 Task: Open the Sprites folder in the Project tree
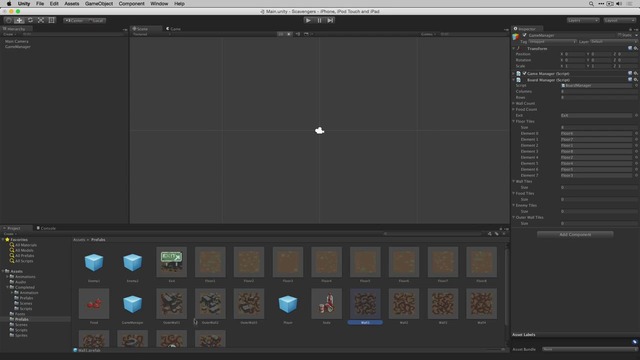[x=21, y=335]
